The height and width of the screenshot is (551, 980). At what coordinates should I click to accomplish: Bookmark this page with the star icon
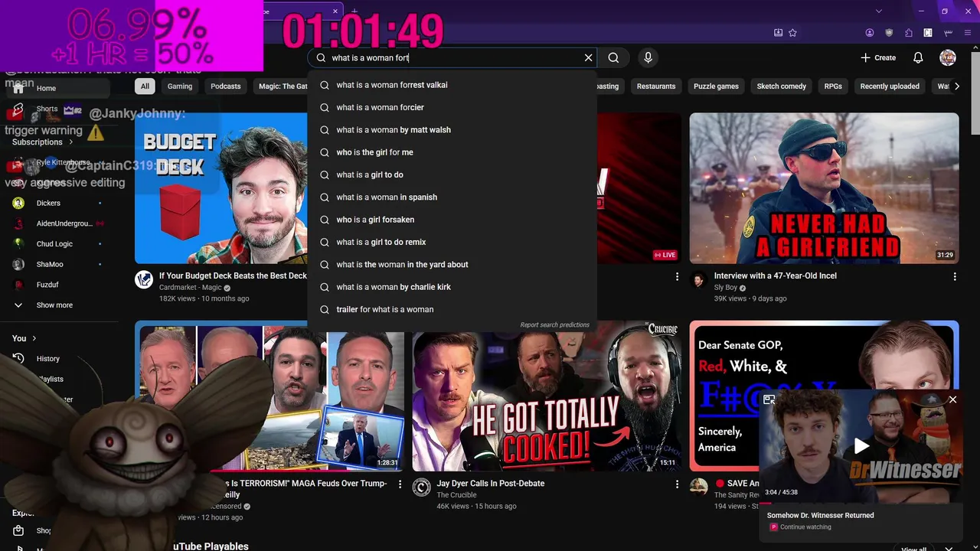point(792,33)
